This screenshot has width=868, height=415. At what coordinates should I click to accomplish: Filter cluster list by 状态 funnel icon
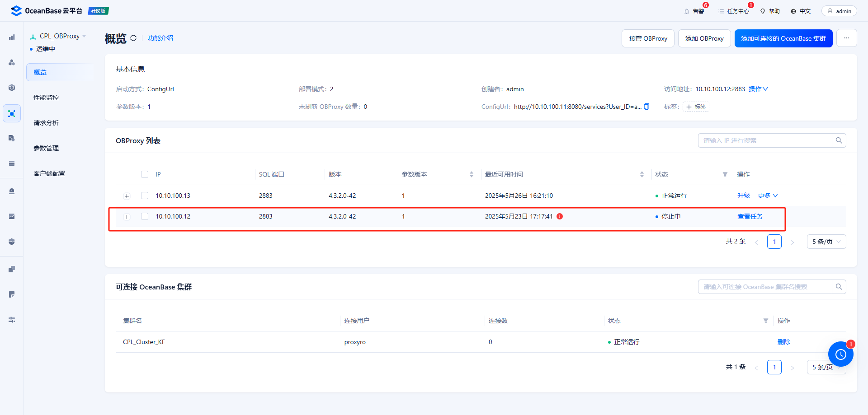[x=766, y=321]
